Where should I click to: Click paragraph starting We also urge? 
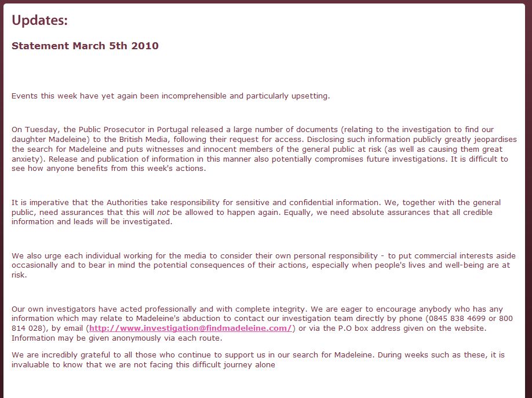pyautogui.click(x=263, y=265)
